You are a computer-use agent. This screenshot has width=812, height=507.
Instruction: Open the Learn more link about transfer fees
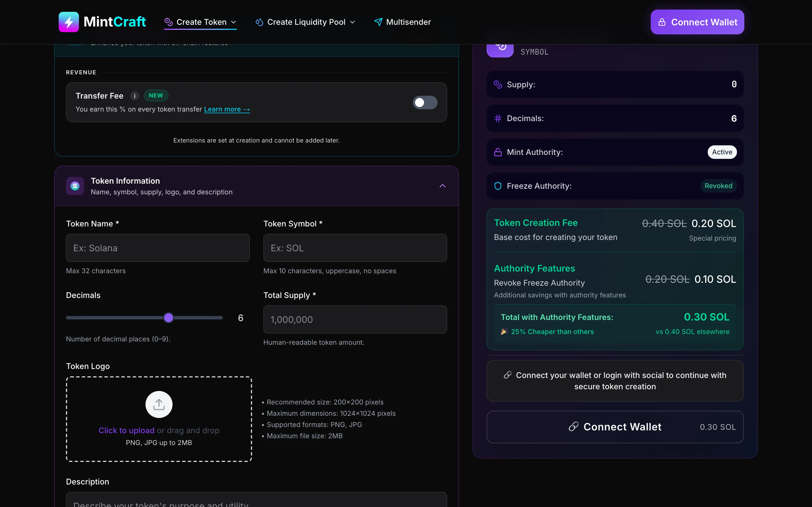pos(227,109)
